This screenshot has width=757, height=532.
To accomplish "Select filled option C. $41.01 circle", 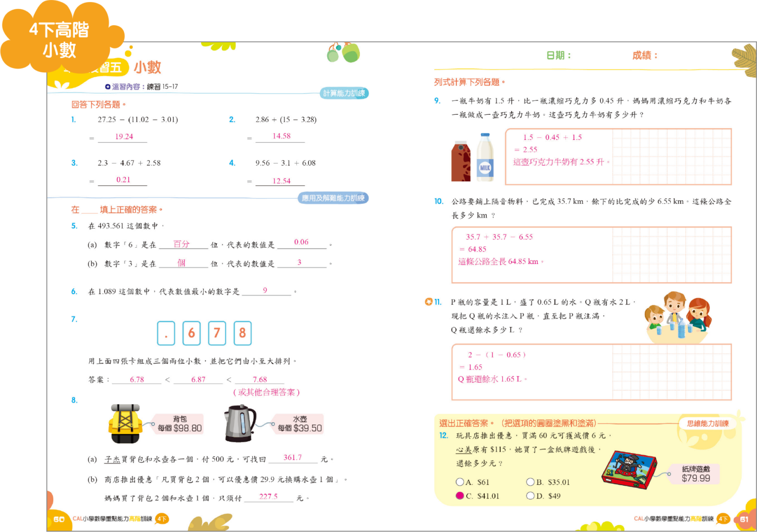I will tap(460, 496).
